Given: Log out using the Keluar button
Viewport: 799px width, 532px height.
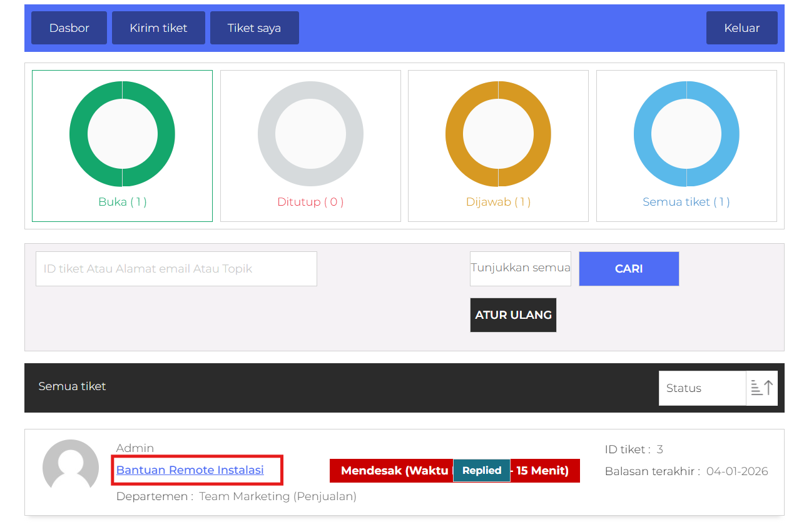Looking at the screenshot, I should [x=741, y=28].
